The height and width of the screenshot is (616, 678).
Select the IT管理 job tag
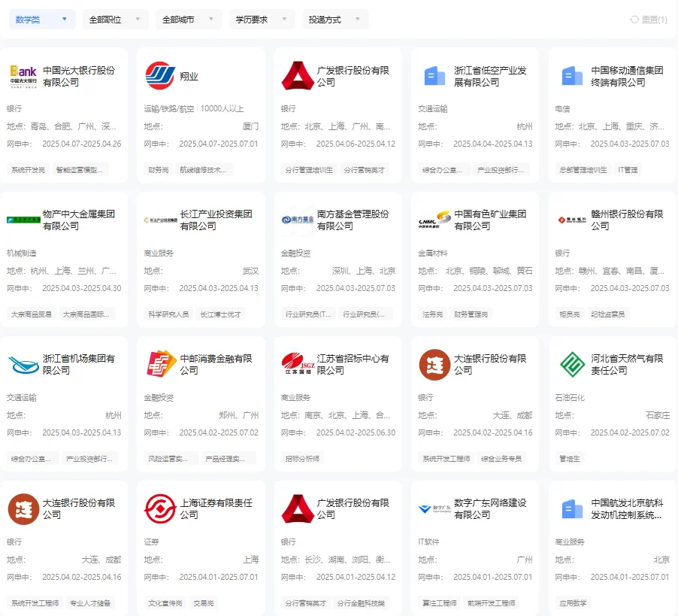click(x=628, y=170)
